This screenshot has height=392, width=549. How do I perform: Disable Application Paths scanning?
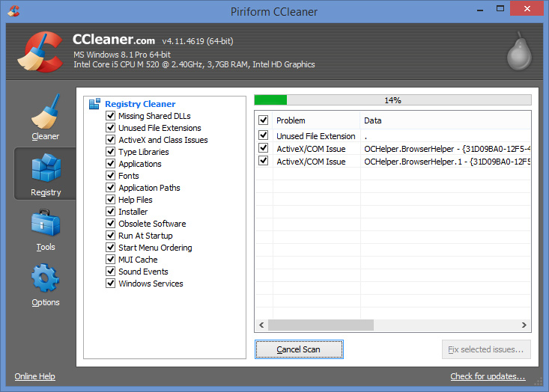(110, 187)
